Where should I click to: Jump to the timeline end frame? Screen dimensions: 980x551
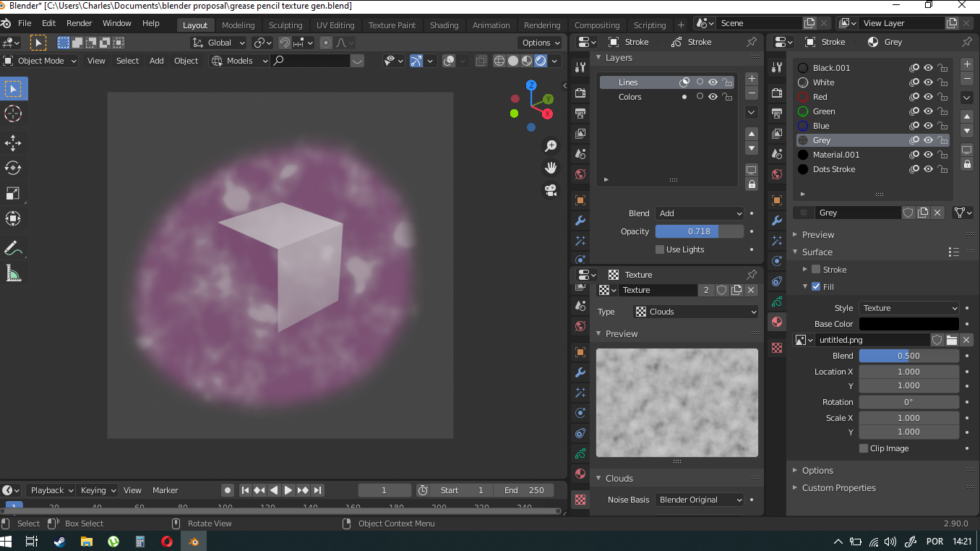coord(318,490)
